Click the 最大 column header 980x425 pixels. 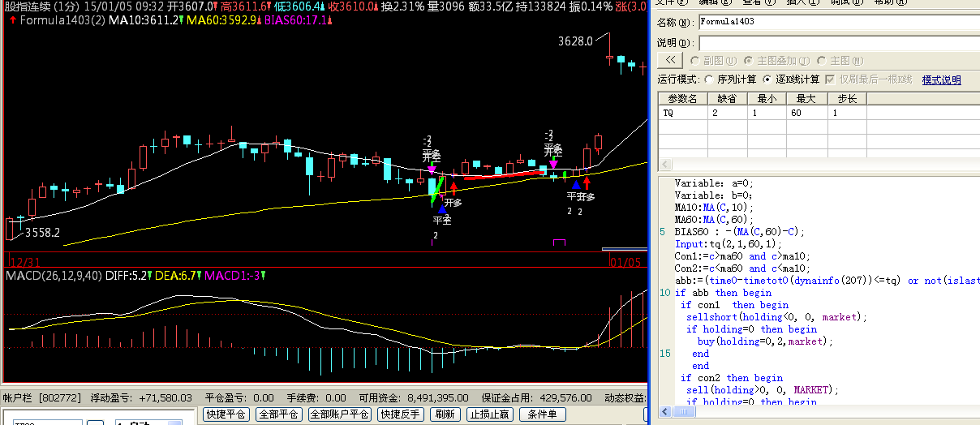pyautogui.click(x=806, y=99)
